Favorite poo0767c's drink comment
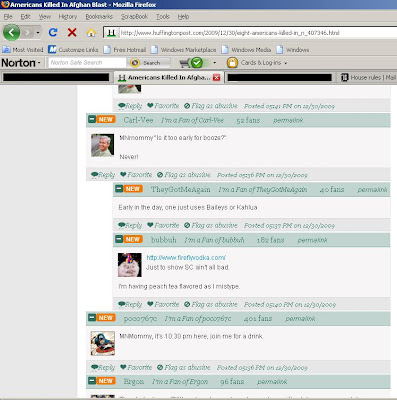 tap(136, 367)
